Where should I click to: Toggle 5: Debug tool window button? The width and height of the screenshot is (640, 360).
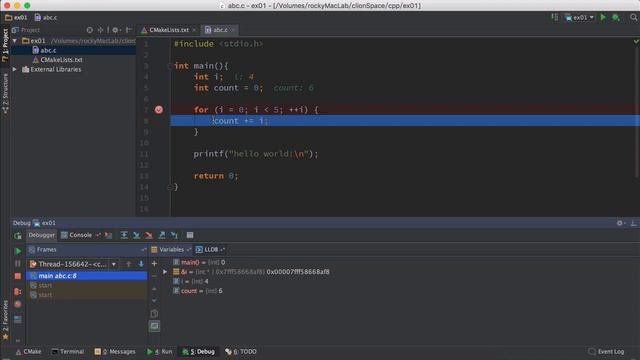click(198, 351)
